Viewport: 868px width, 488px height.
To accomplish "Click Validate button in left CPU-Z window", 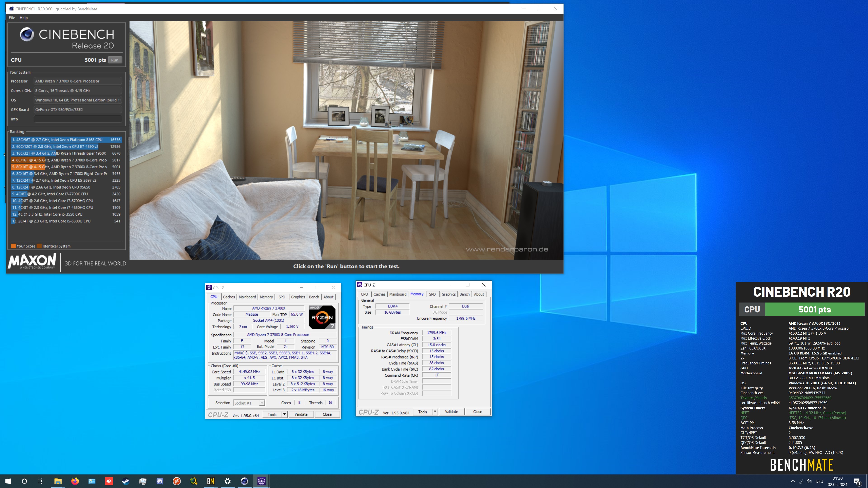I will pyautogui.click(x=301, y=414).
